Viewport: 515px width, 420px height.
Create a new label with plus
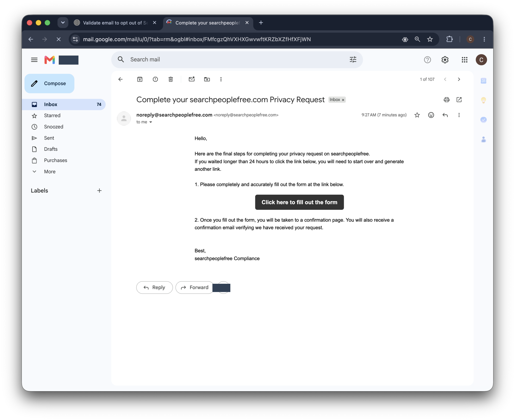coord(99,191)
